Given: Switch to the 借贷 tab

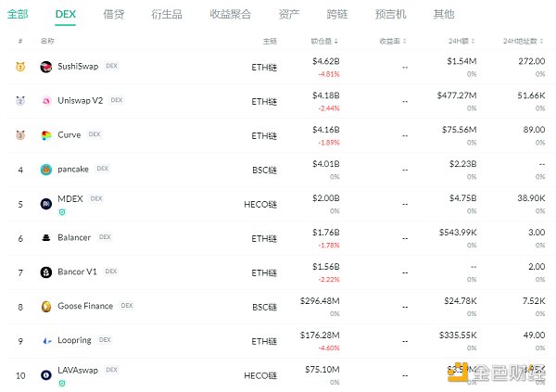Looking at the screenshot, I should (x=115, y=15).
